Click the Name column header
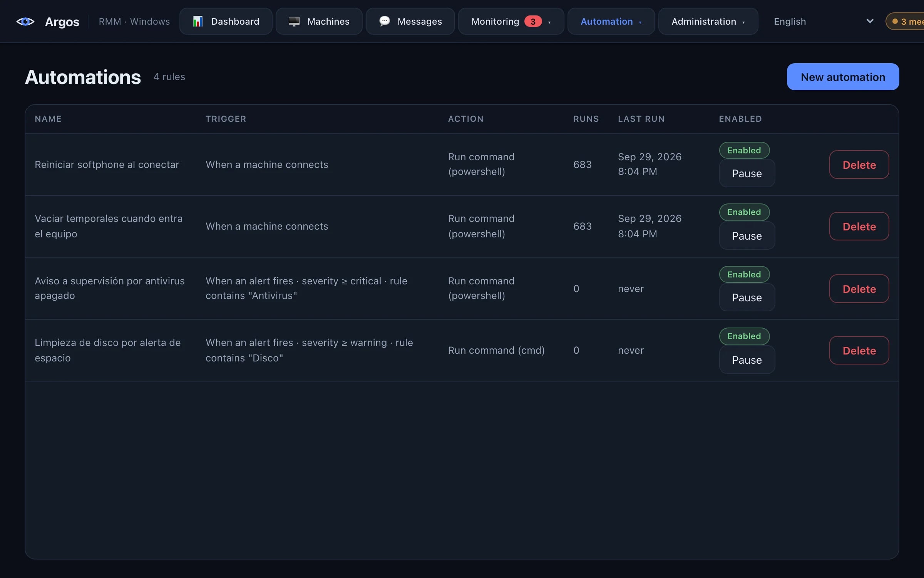924x578 pixels. [x=48, y=119]
